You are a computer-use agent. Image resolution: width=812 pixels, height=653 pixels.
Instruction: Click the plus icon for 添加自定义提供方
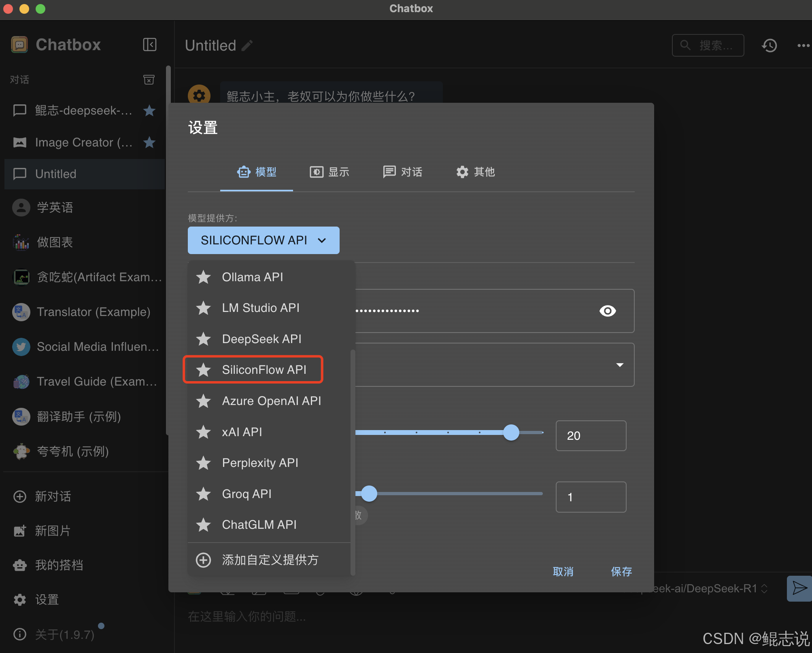[x=203, y=560]
